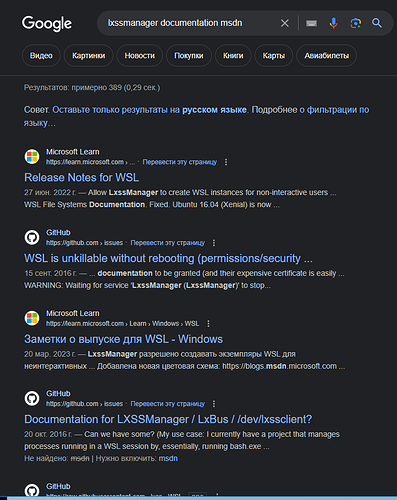The height and width of the screenshot is (500, 397).
Task: Switch to the Книги filter tab
Action: [x=233, y=56]
